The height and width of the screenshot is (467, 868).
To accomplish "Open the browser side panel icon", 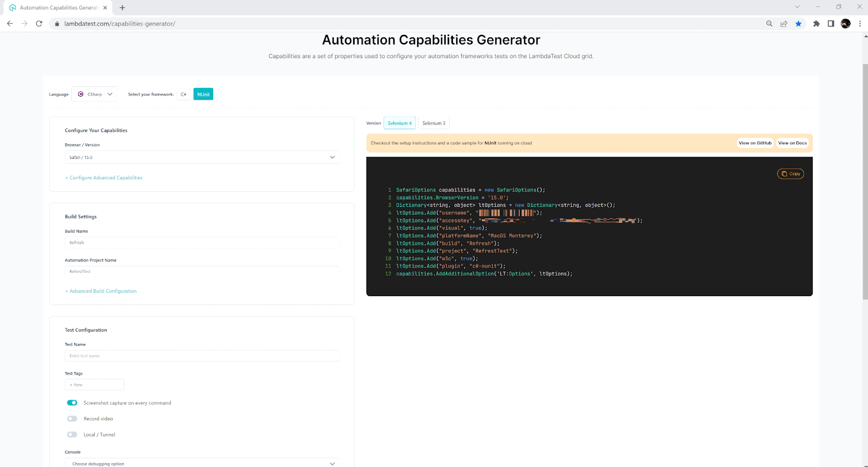I will (831, 23).
